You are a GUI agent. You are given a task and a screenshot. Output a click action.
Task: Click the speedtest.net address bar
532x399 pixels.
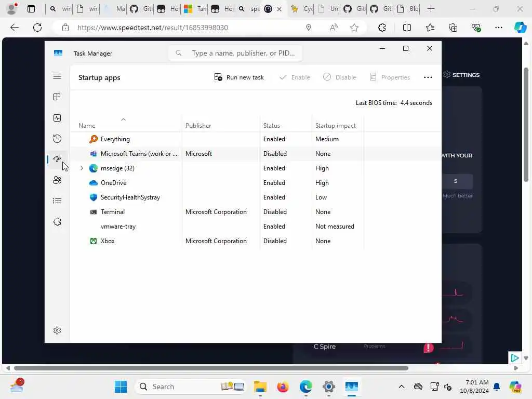pos(152,28)
